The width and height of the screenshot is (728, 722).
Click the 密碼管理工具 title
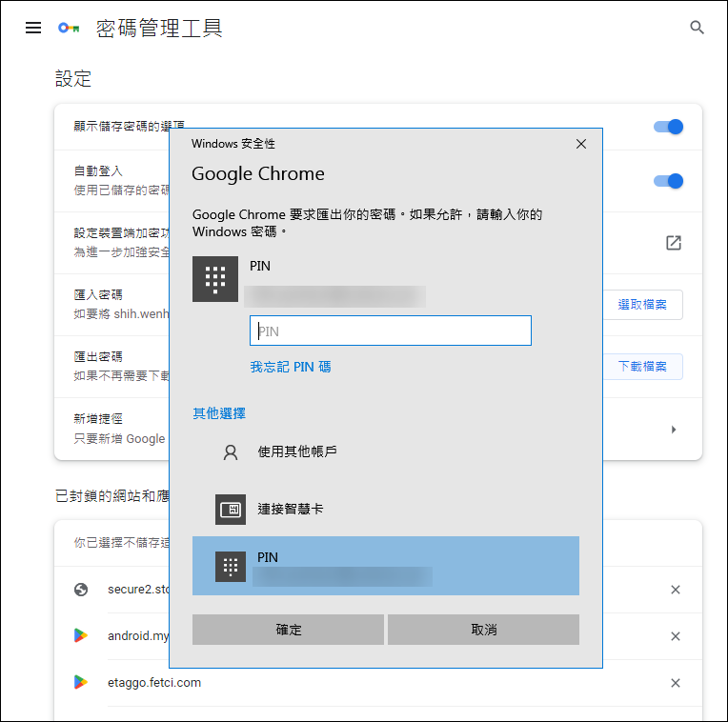[x=159, y=29]
